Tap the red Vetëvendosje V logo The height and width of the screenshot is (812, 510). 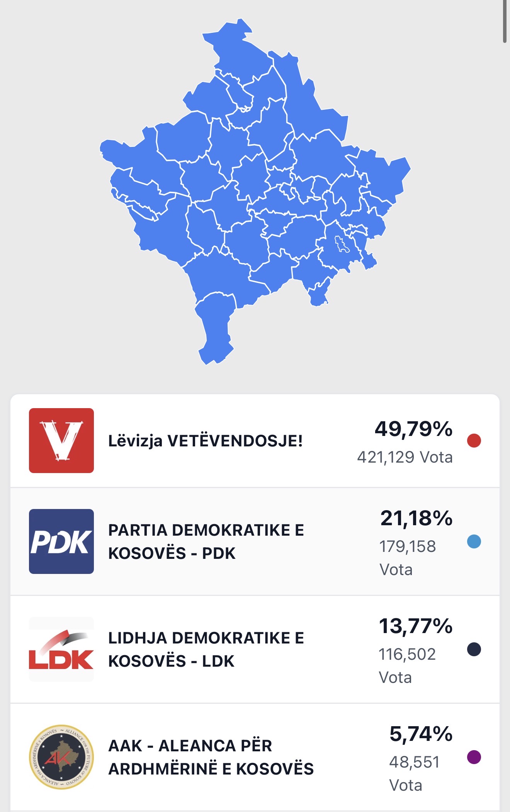61,441
